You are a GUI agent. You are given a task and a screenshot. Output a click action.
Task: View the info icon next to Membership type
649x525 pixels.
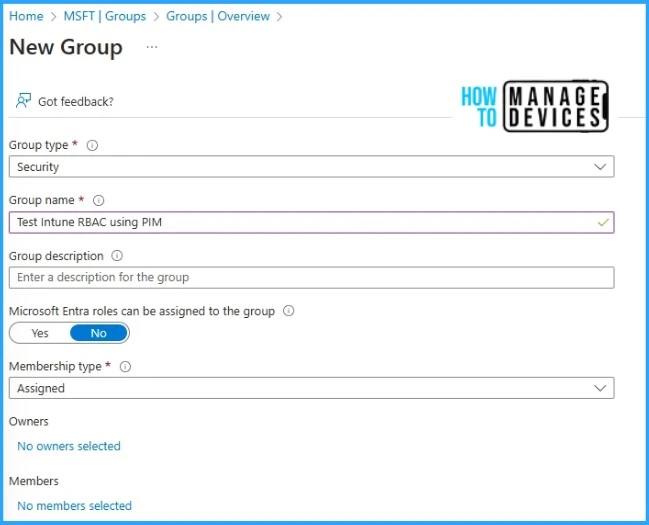(125, 366)
